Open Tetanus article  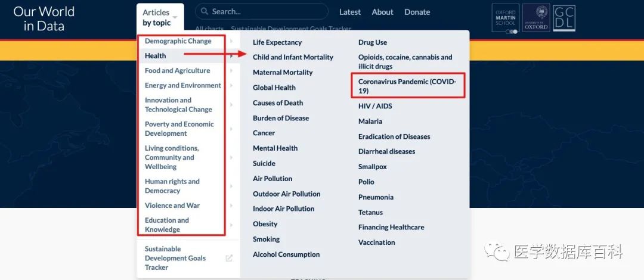370,212
